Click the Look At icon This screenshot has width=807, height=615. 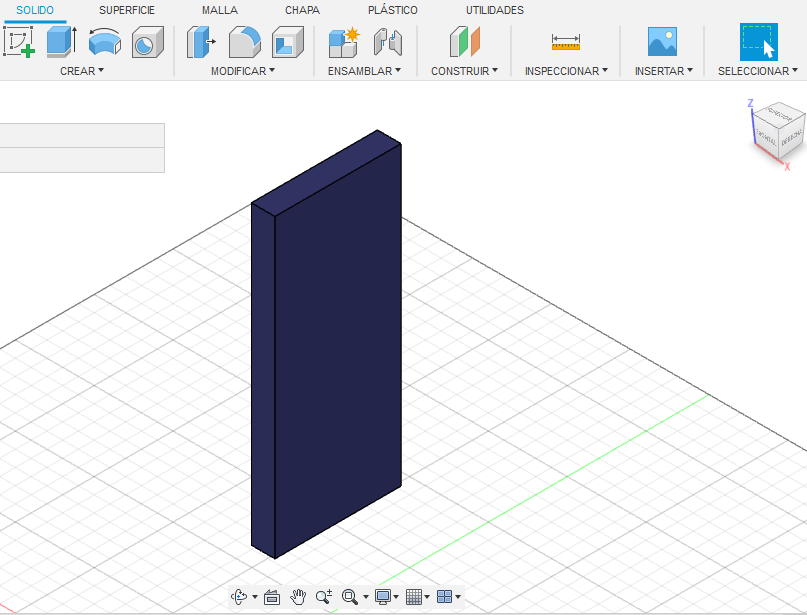[272, 597]
